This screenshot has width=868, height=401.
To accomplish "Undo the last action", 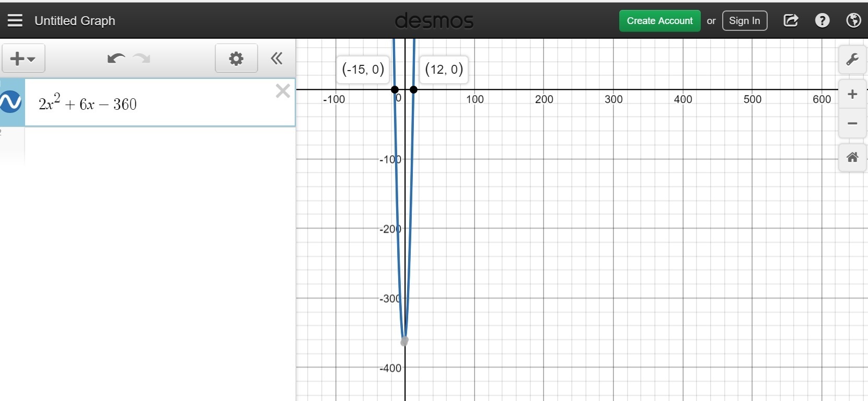I will pyautogui.click(x=115, y=58).
